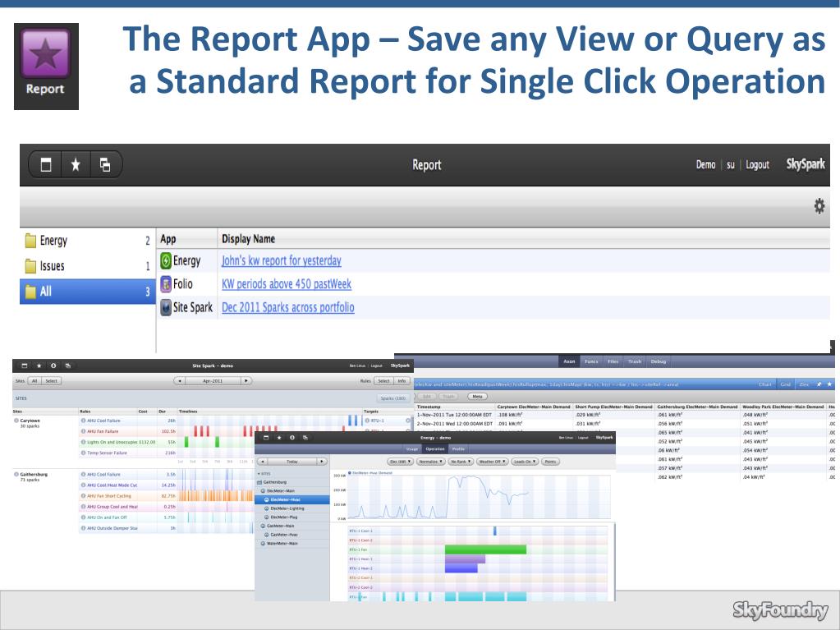The width and height of the screenshot is (840, 630).
Task: Click the star icon in Site Spark window toolbar
Action: click(39, 366)
